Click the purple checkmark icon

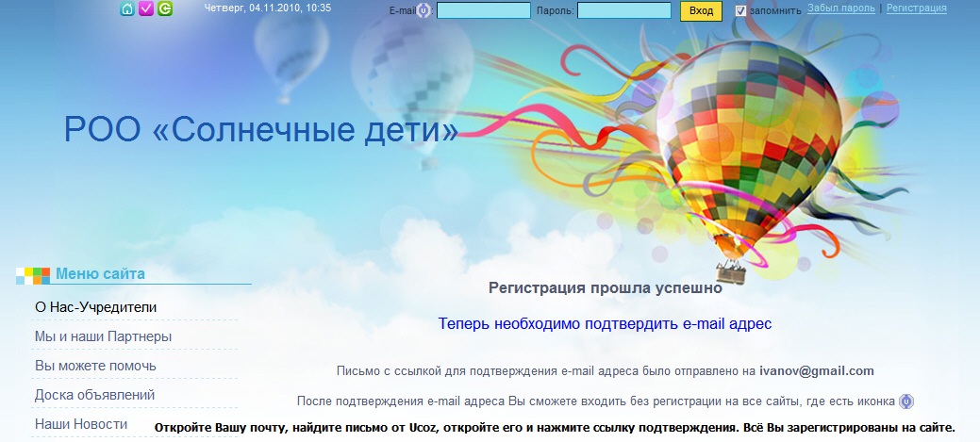(x=146, y=8)
